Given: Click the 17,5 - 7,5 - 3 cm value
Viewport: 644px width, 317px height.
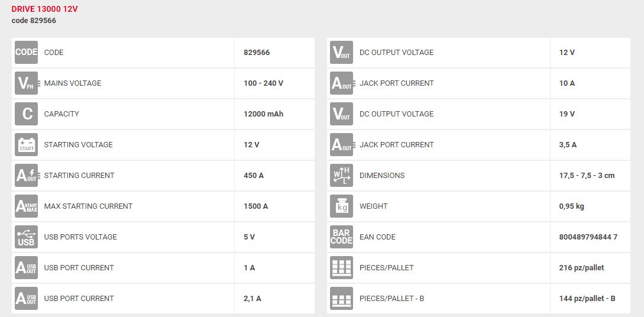Looking at the screenshot, I should (587, 176).
